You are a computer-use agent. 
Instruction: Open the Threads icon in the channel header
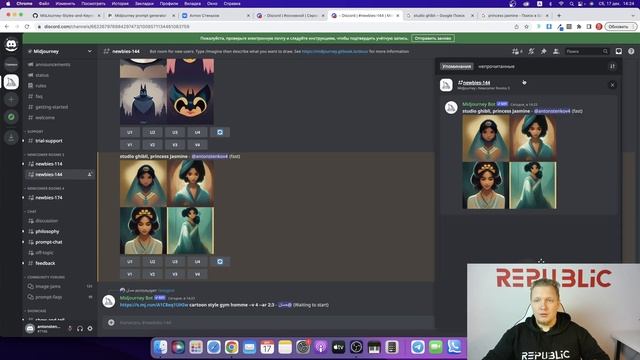[517, 51]
